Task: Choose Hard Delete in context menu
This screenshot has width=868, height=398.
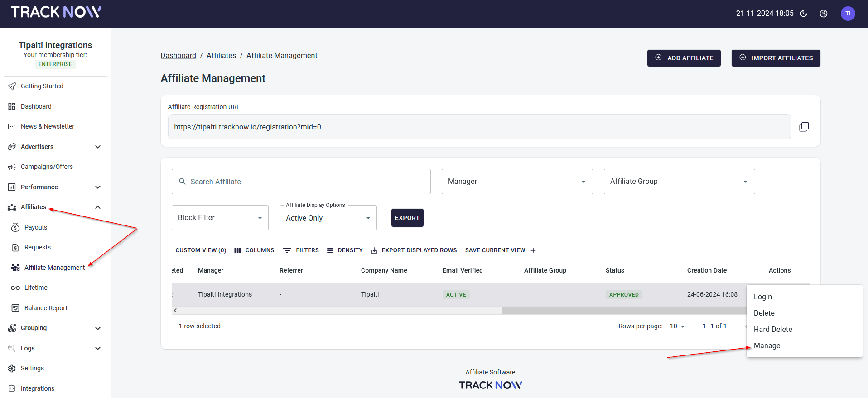Action: click(773, 330)
